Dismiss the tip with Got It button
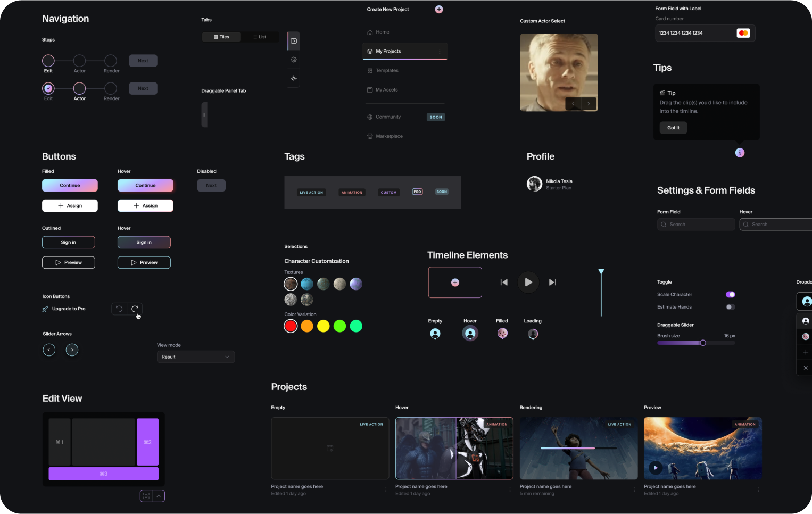Image resolution: width=812 pixels, height=514 pixels. click(x=673, y=128)
